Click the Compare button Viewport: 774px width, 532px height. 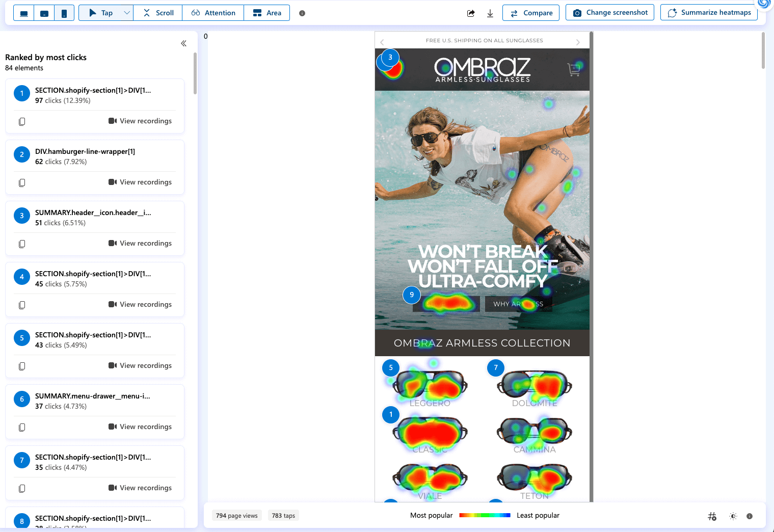pyautogui.click(x=531, y=13)
